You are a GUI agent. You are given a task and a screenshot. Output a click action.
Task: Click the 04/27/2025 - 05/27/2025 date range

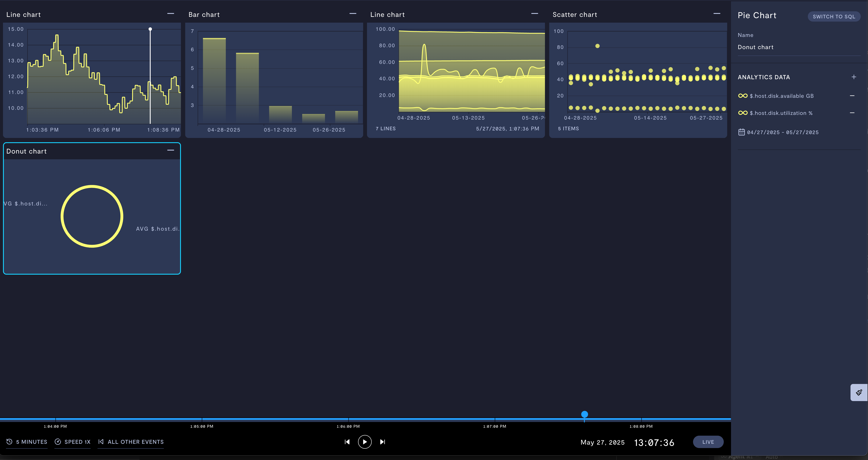tap(782, 133)
